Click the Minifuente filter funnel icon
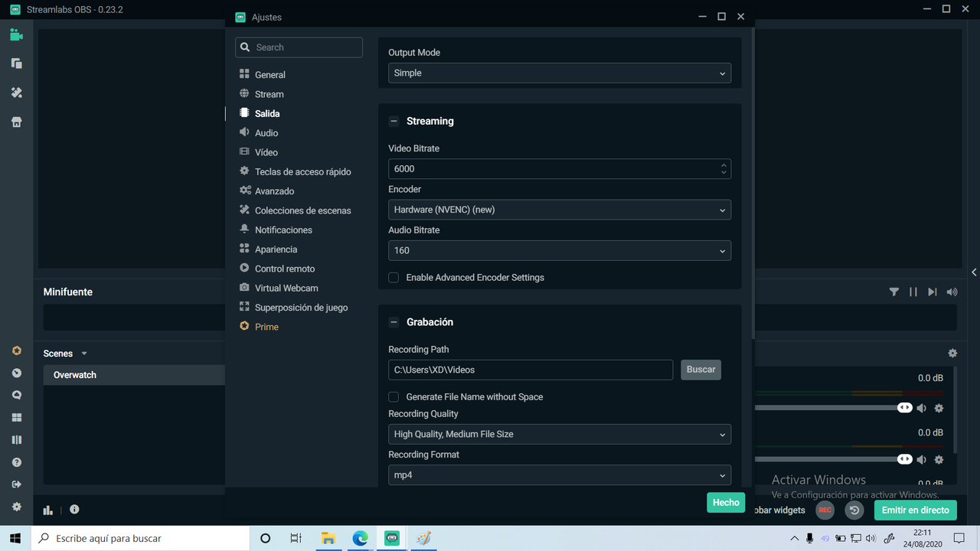 click(x=893, y=292)
